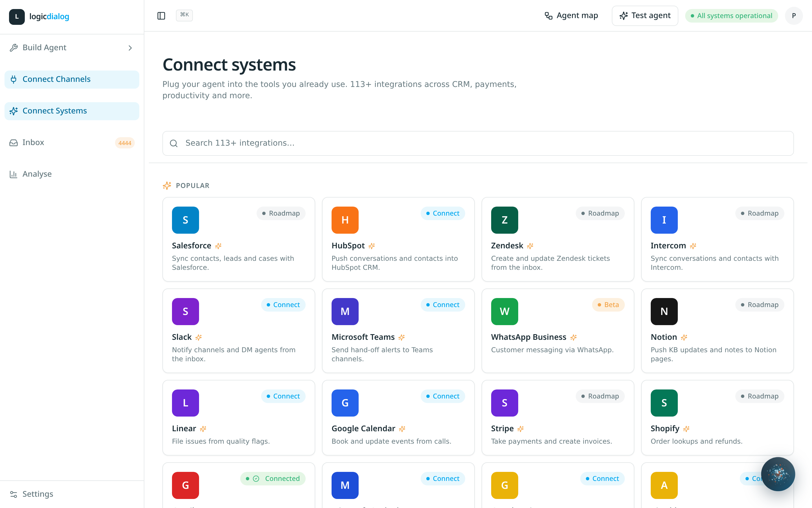Toggle the sidebar panel icon

(161, 16)
